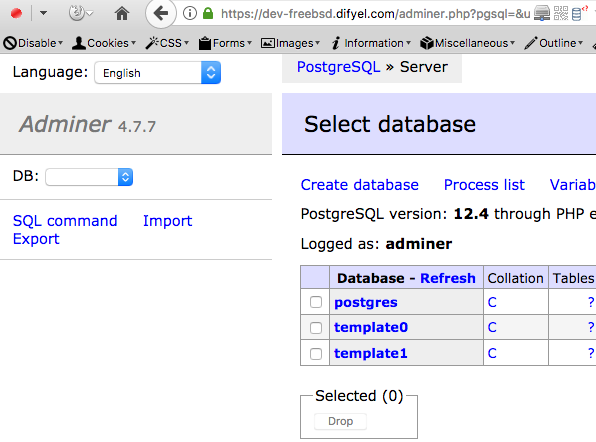The width and height of the screenshot is (596, 442).
Task: Click the tables count ? for template1
Action: (x=591, y=353)
